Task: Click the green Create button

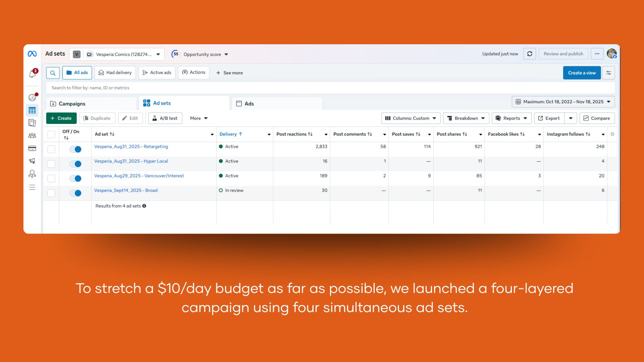Action: tap(61, 118)
